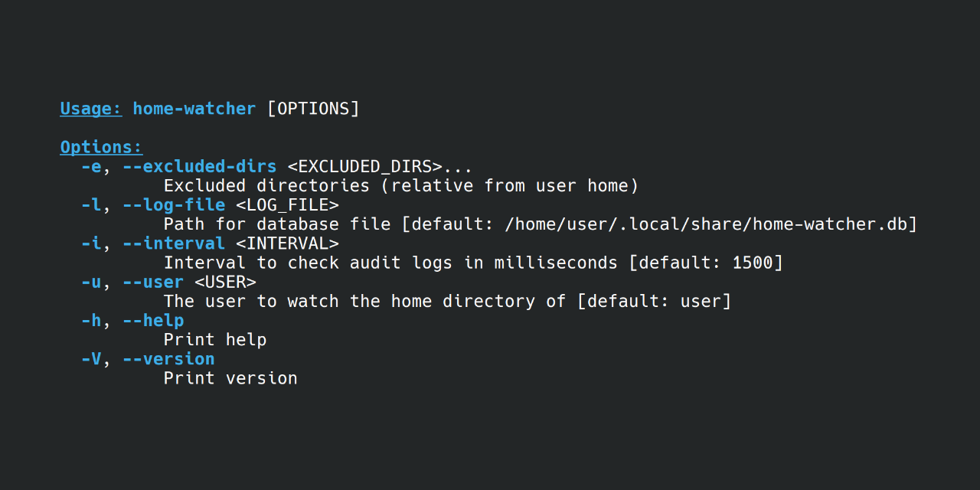
Task: Click the --help option
Action: (x=152, y=320)
